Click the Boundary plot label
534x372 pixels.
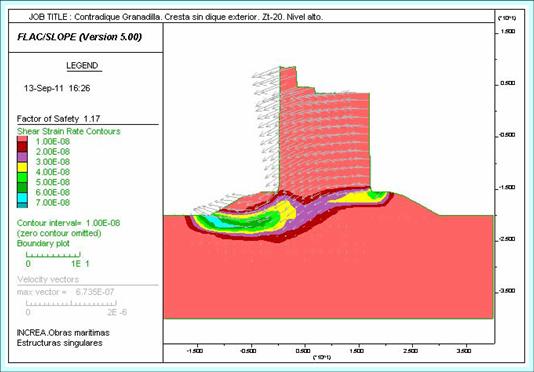(43, 244)
